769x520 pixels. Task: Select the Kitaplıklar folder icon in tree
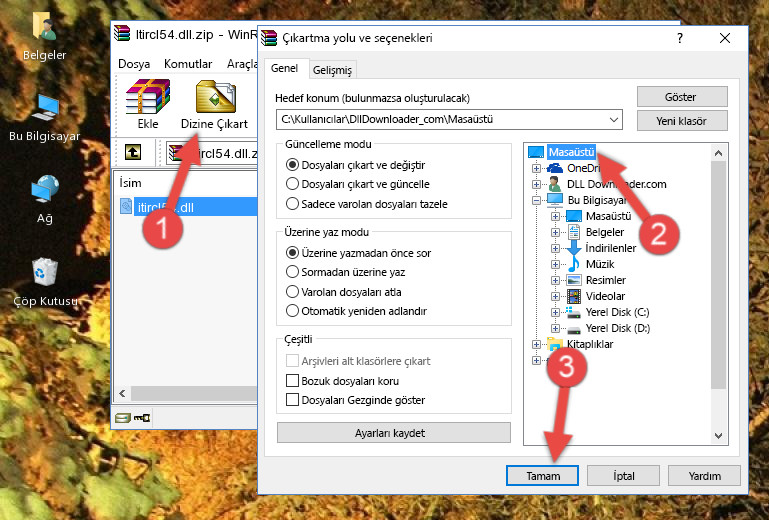[x=555, y=344]
